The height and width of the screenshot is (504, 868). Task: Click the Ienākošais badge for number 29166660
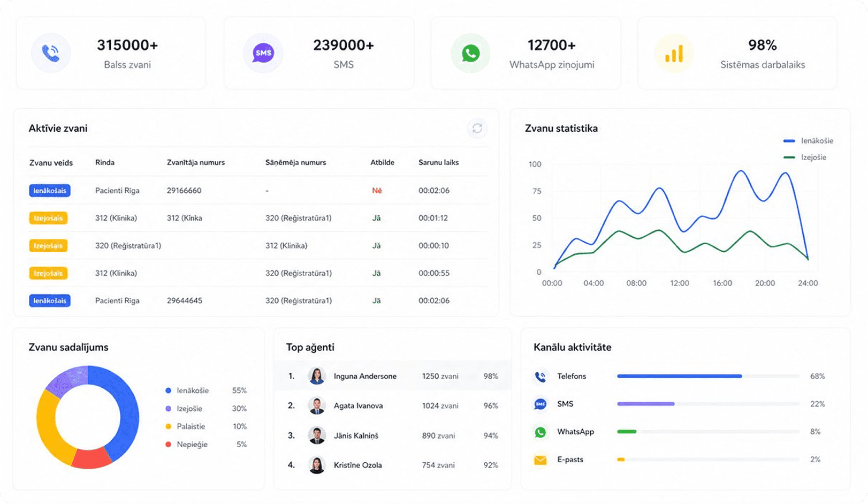click(x=50, y=191)
